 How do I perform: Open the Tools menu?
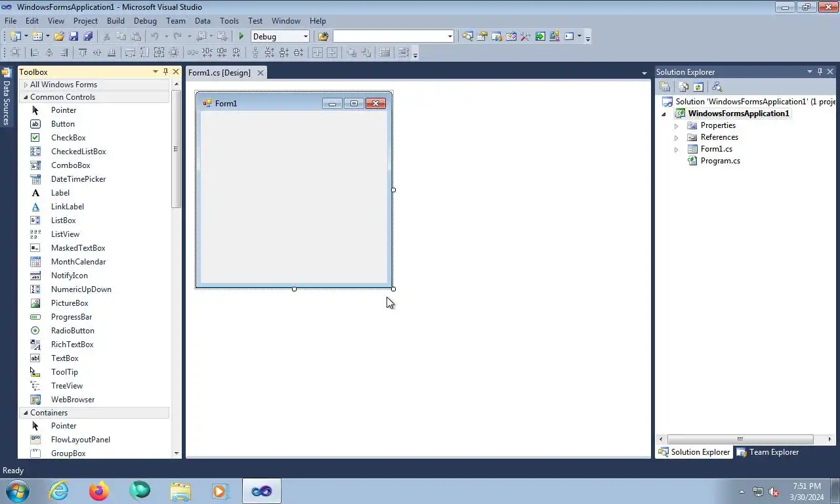229,20
